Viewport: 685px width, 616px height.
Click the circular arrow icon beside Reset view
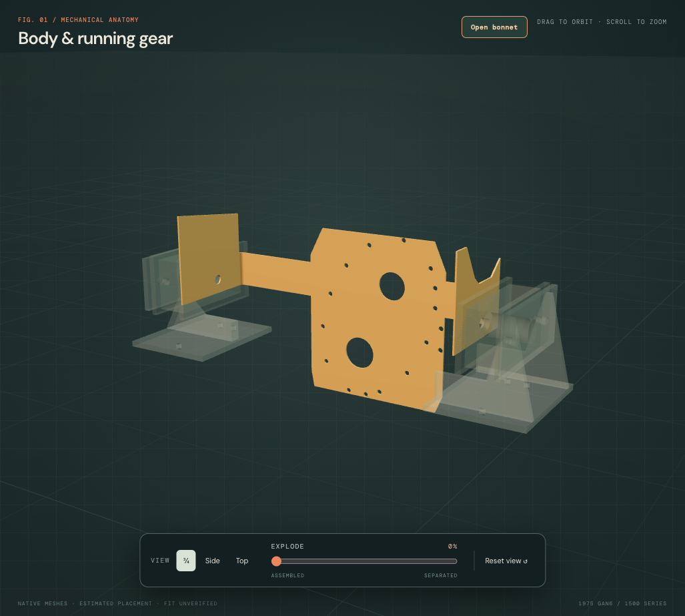tap(525, 561)
